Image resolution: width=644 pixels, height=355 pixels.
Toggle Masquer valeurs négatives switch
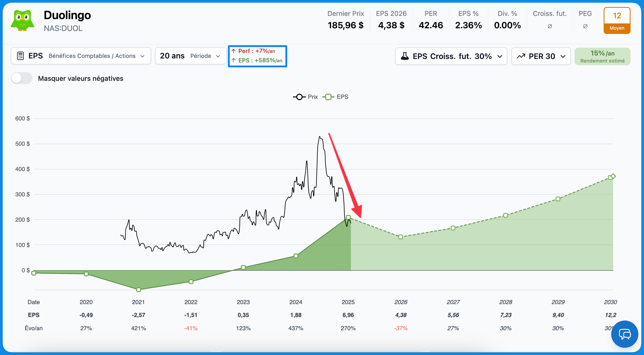[22, 78]
